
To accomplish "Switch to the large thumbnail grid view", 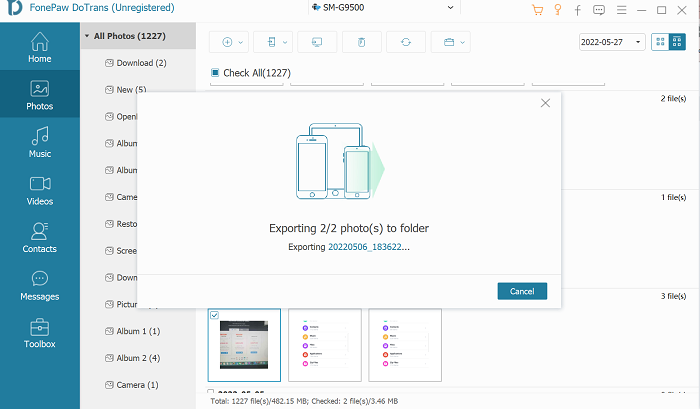I will coord(660,42).
